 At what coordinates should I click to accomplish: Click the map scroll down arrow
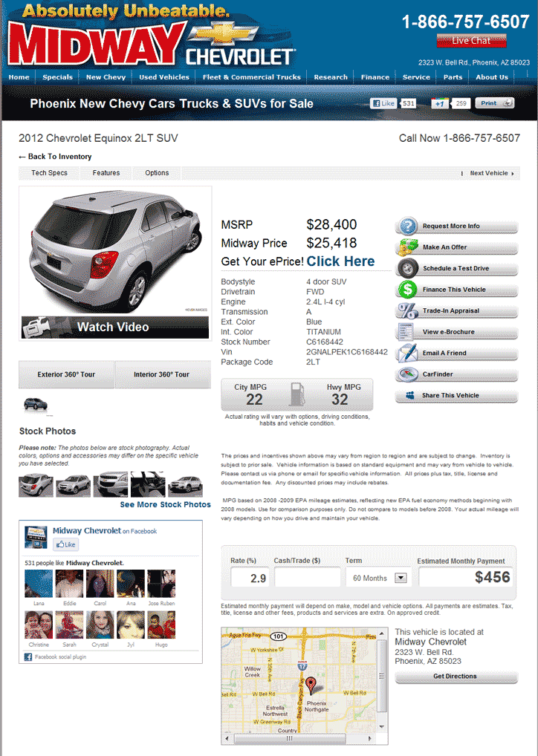(x=382, y=726)
